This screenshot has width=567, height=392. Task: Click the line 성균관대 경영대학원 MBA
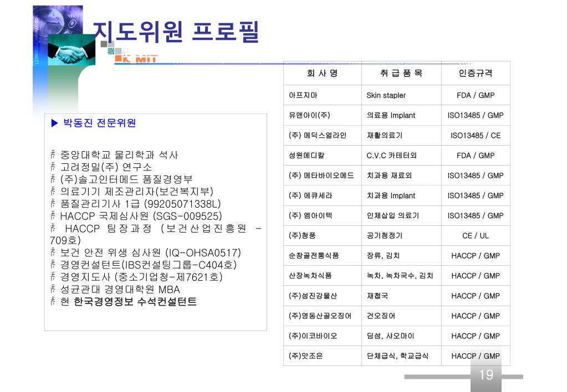click(120, 290)
